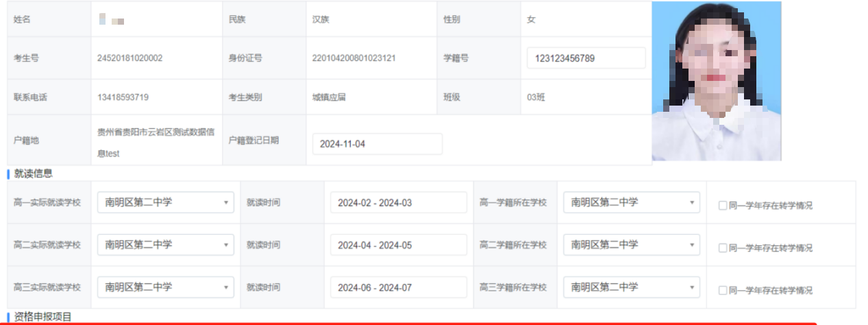Click the student photo thumbnail

pyautogui.click(x=716, y=81)
